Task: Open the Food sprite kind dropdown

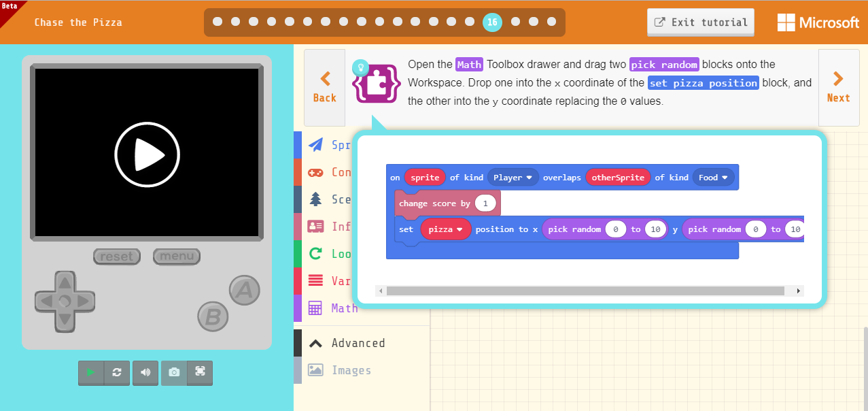Action: 713,177
